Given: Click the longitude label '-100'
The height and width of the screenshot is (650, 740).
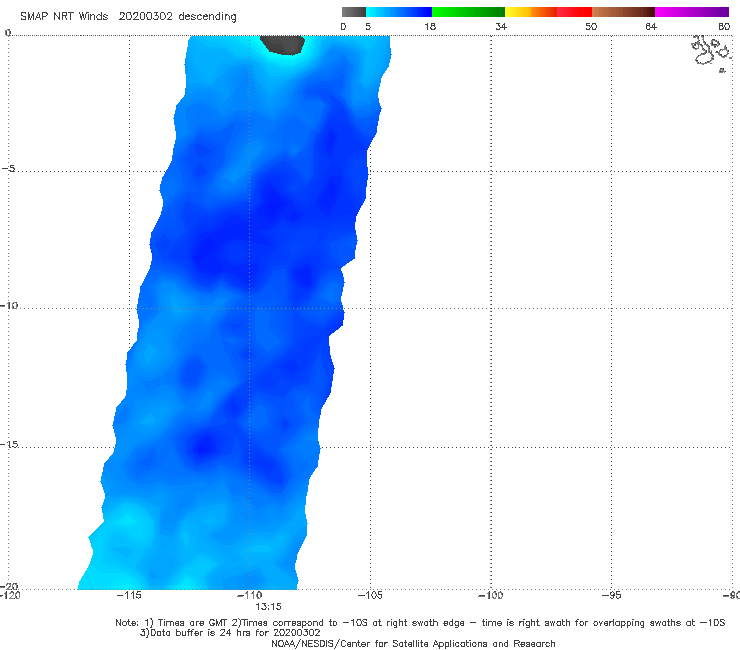Looking at the screenshot, I should pos(490,595).
